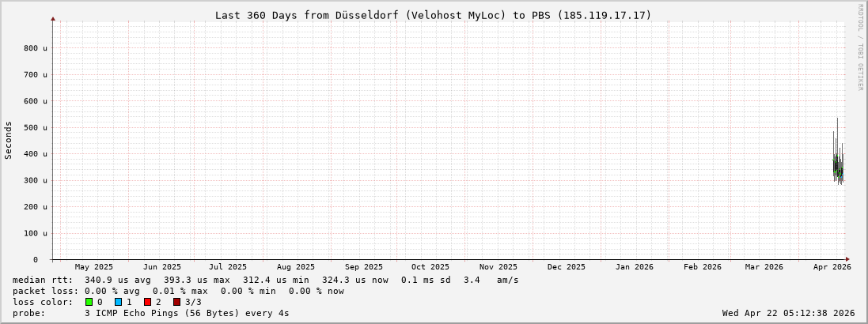Click the latency data cluster in April 2026
This screenshot has width=868, height=324.
838,166
